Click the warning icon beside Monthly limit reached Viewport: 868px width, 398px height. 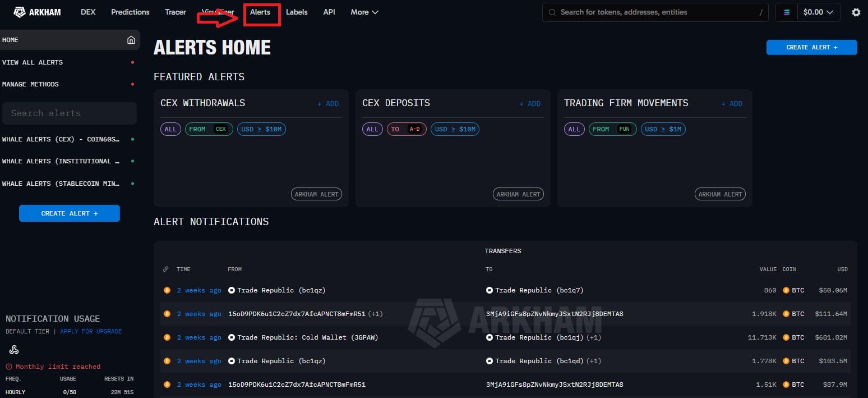pos(8,367)
